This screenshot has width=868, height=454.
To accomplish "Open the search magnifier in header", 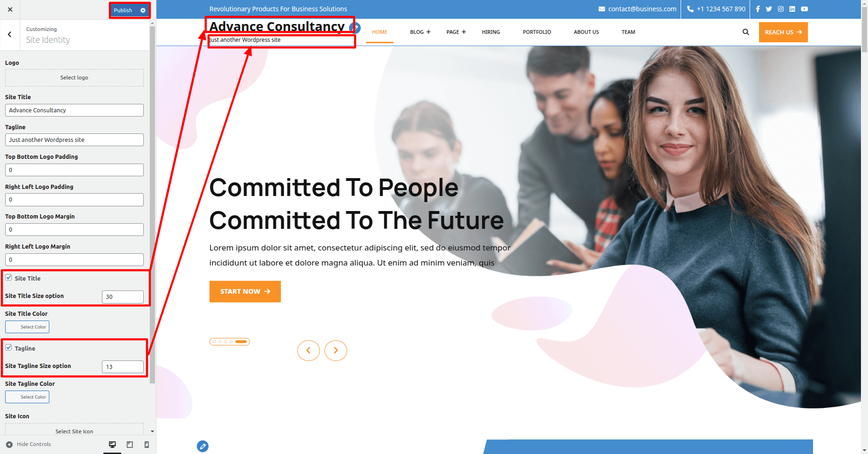I will click(745, 32).
